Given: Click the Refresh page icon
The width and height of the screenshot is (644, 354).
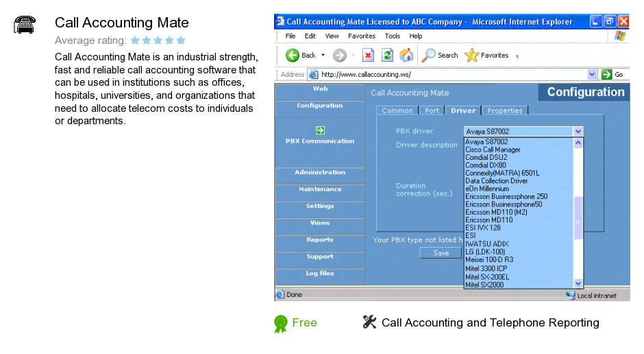Looking at the screenshot, I should 387,55.
